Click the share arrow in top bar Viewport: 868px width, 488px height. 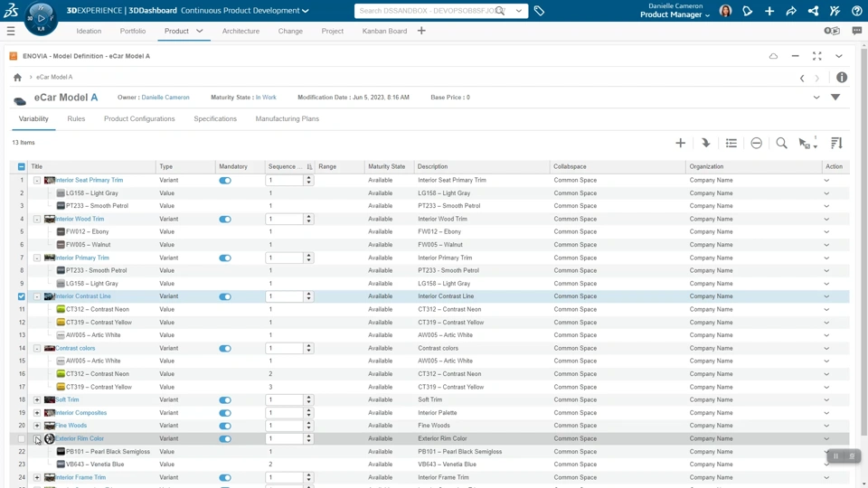[791, 11]
